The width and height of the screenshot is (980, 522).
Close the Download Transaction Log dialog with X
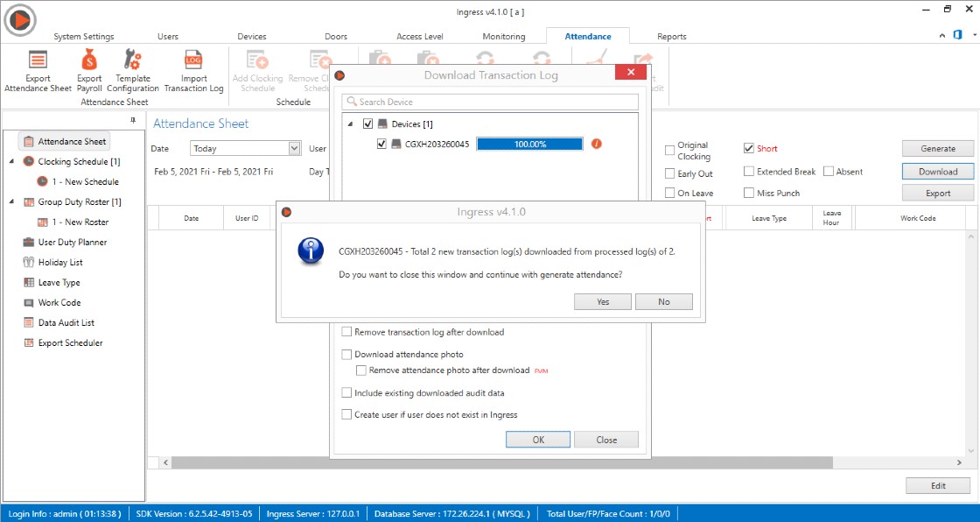(x=631, y=73)
